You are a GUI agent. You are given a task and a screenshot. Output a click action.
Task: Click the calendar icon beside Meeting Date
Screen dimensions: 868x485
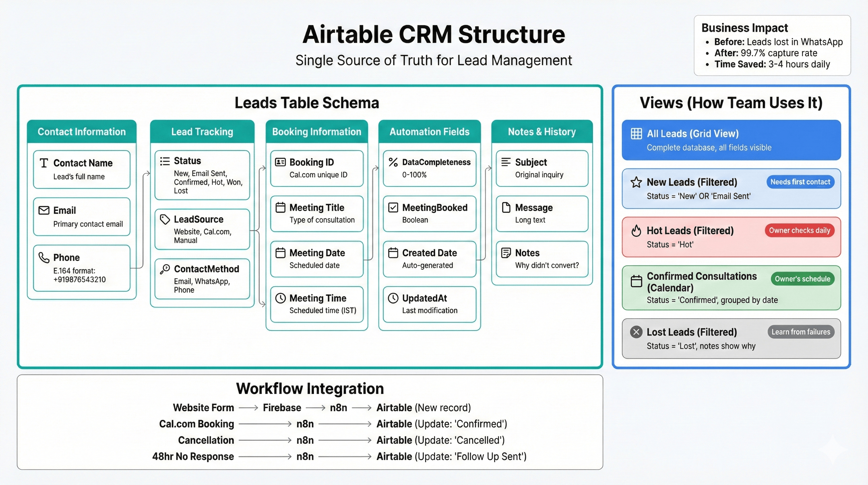tap(280, 253)
